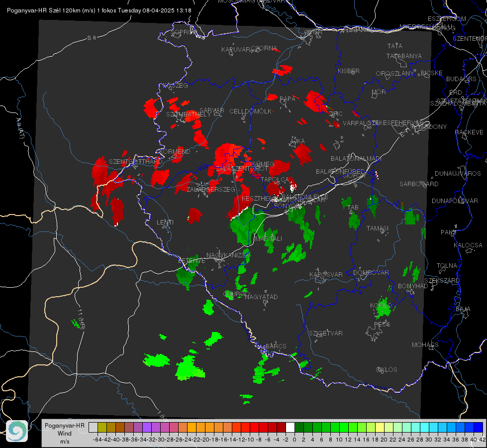Click the SOPRON label
The height and width of the screenshot is (448, 487).
tap(184, 32)
